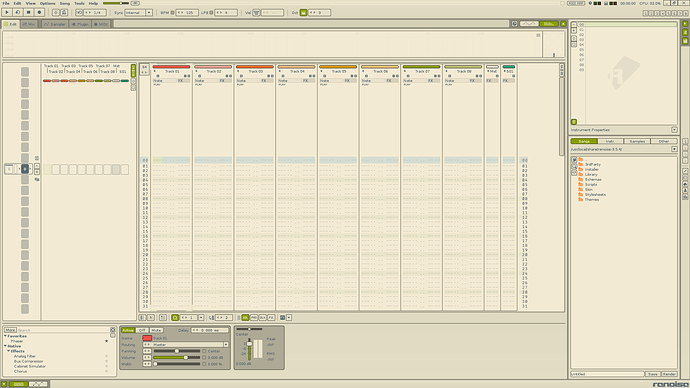Viewport: 690px width, 388px height.
Task: Toggle the block loop icon beside 1/4
Action: coord(79,13)
